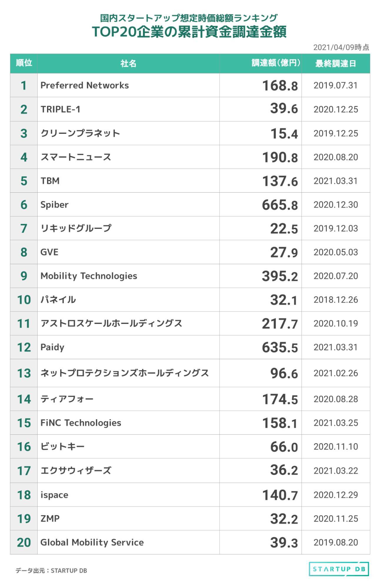The width and height of the screenshot is (378, 588).
Task: Click the ispace company name
Action: pos(54,495)
